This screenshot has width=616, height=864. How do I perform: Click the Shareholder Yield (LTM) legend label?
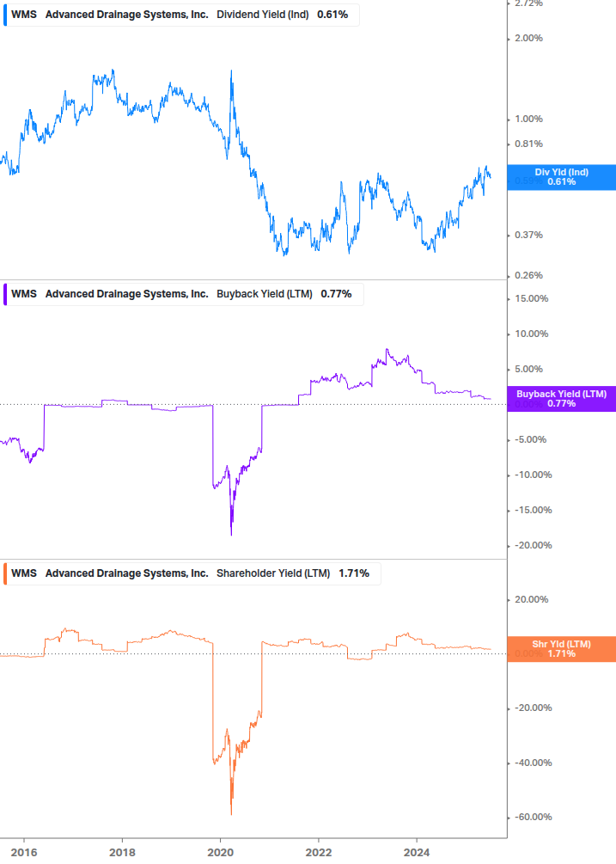[x=273, y=573]
